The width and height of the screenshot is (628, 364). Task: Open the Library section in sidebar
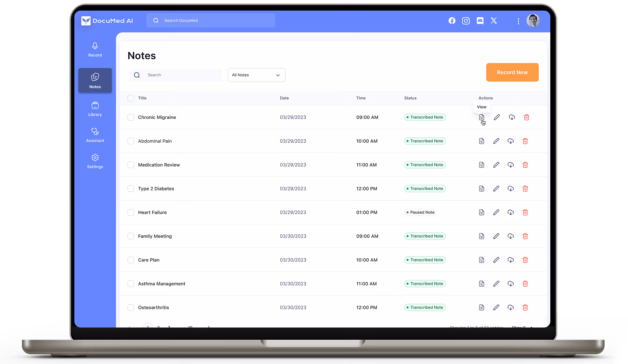coord(95,109)
